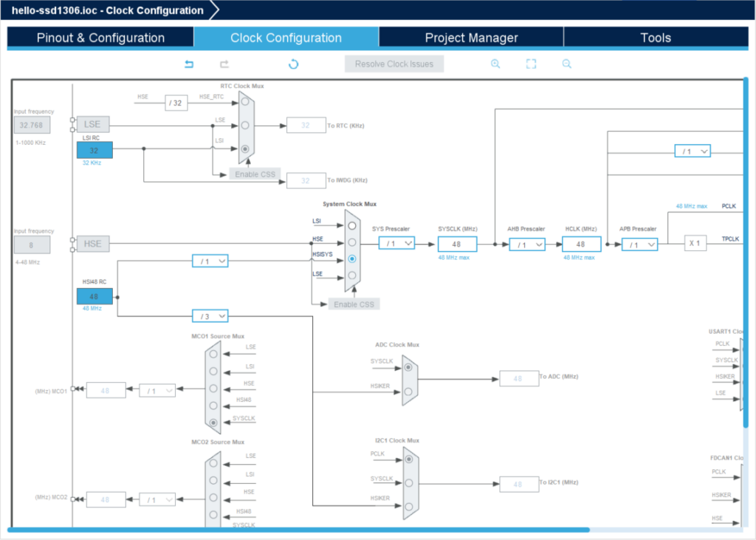
Task: Click the redo arrow icon in toolbar
Action: click(224, 64)
